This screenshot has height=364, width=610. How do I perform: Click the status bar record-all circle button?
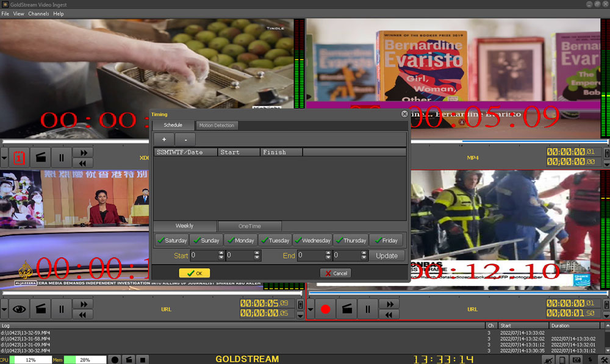pos(115,360)
